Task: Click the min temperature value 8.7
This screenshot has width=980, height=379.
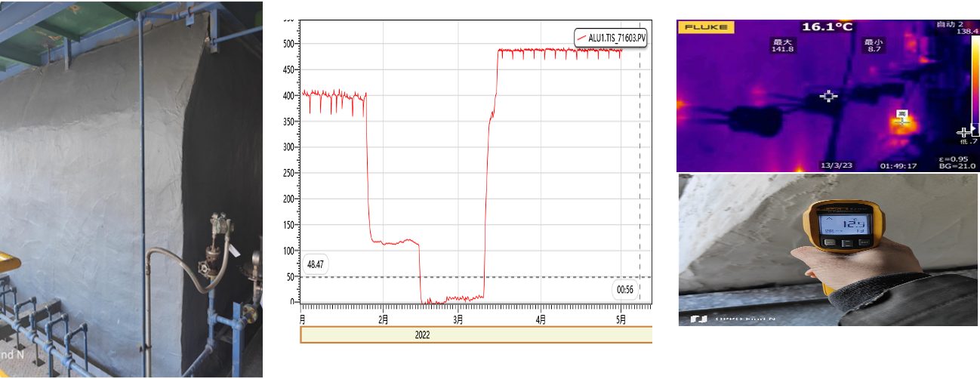Action: tap(875, 50)
